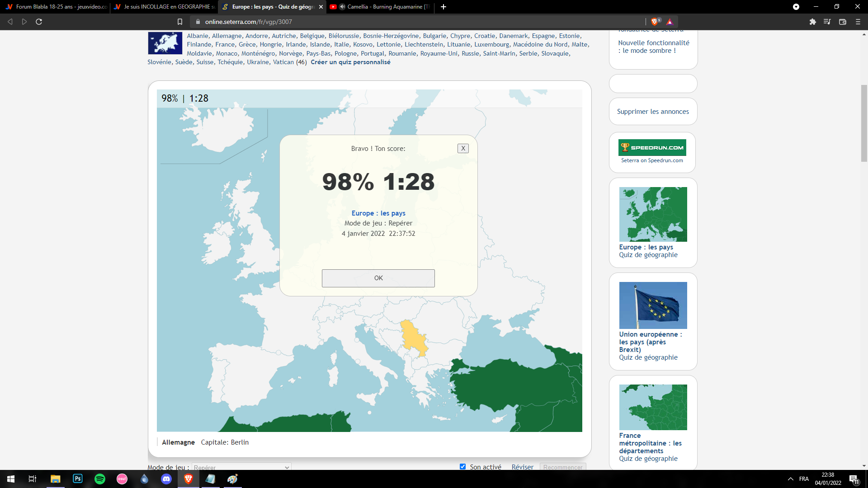Viewport: 868px width, 488px height.
Task: Click Supprimer les annonces
Action: tap(653, 112)
